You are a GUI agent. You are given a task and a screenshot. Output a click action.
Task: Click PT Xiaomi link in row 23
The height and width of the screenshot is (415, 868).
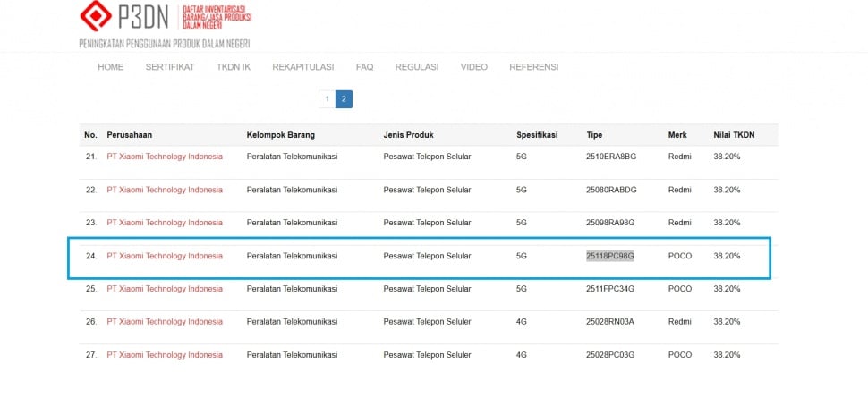coord(165,223)
